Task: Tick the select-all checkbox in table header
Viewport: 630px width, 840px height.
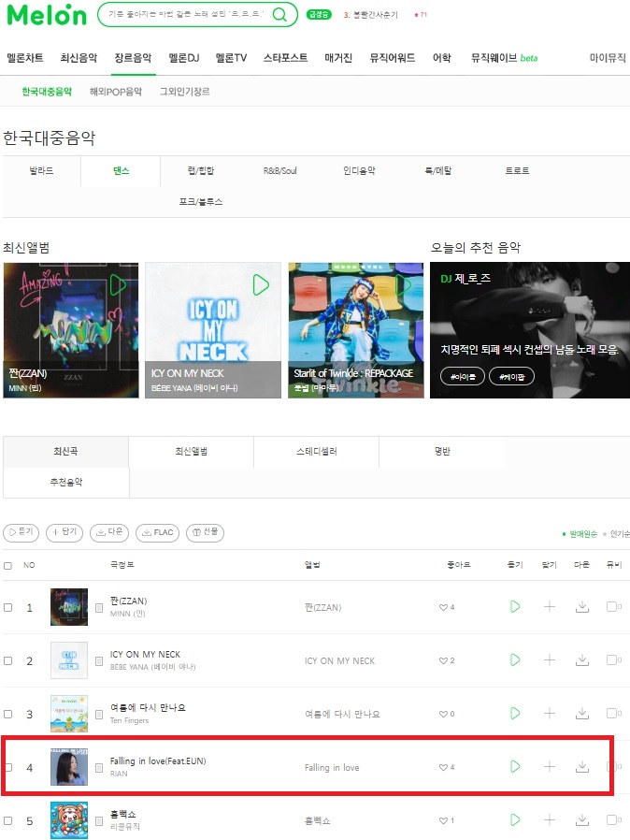Action: pos(7,566)
